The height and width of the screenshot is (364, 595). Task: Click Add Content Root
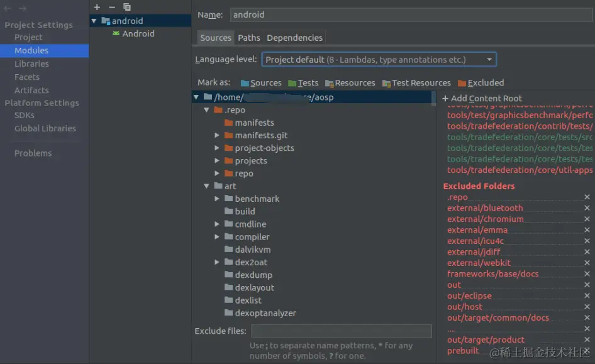[482, 99]
